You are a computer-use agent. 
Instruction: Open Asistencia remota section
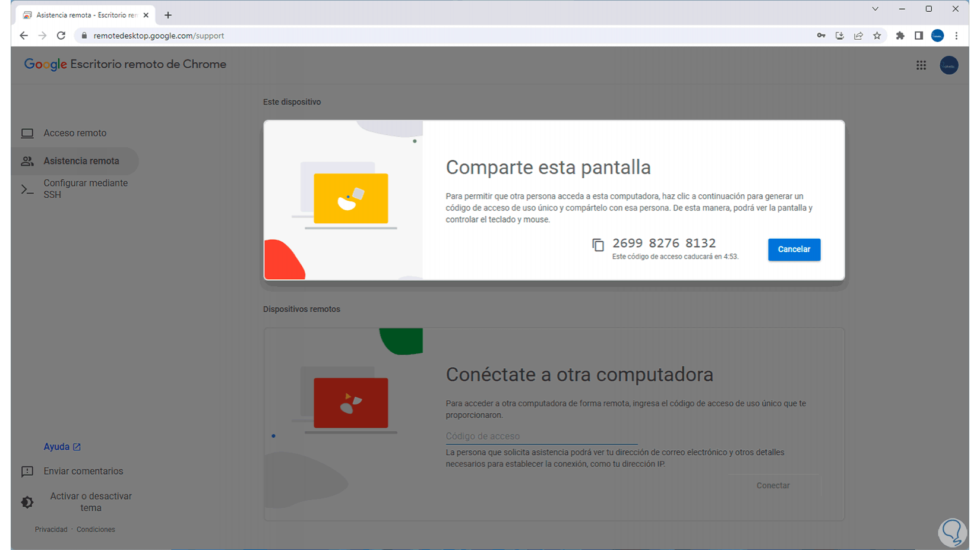75,161
